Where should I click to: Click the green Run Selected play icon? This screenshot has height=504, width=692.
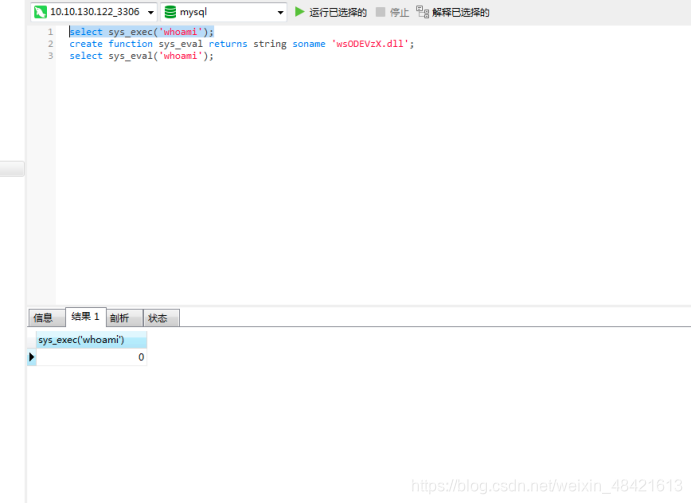point(300,12)
